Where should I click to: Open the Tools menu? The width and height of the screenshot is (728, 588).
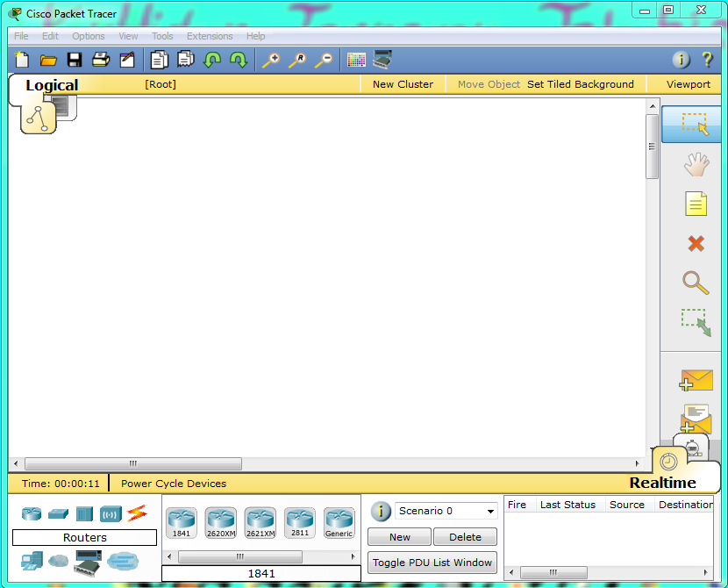pos(162,36)
